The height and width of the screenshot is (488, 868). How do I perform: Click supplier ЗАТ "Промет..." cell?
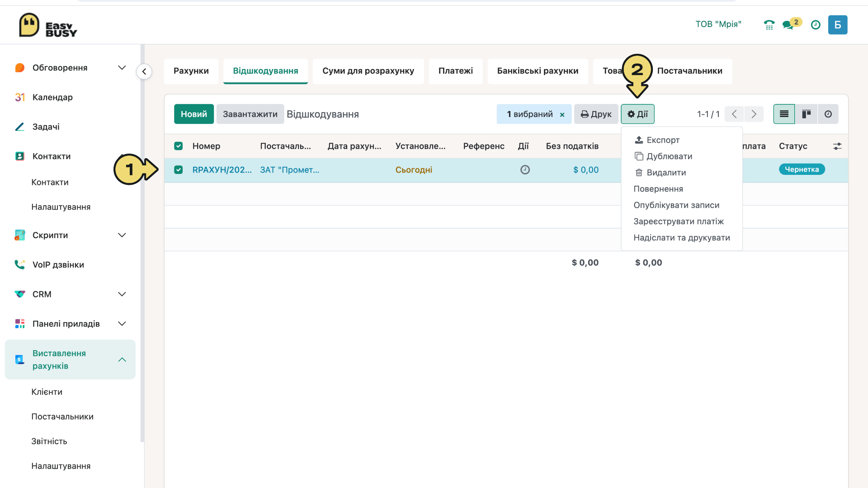[290, 170]
